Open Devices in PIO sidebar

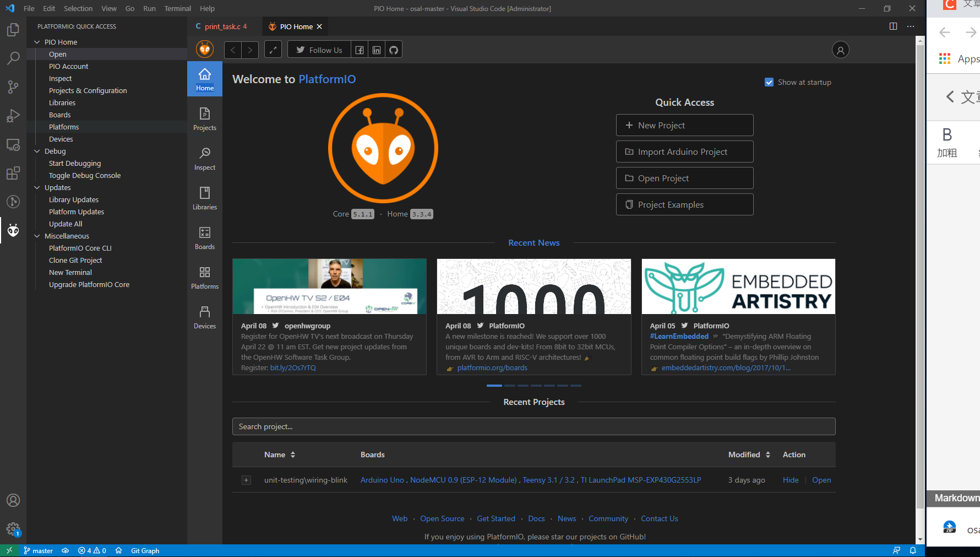tap(205, 317)
